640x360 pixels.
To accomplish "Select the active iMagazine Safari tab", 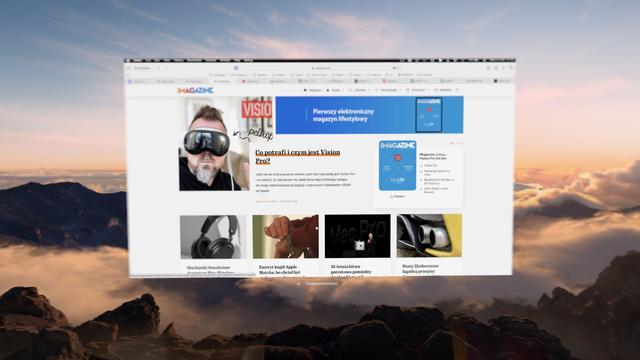I will coord(223,82).
